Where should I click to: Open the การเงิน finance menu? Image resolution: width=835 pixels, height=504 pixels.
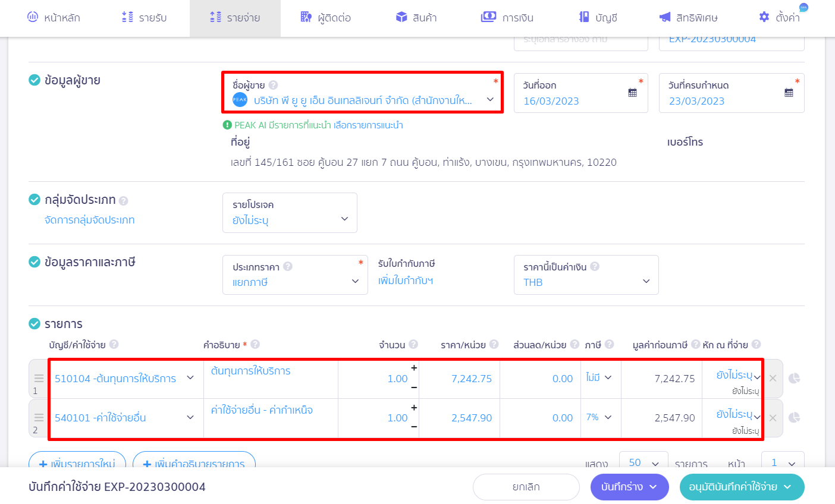[x=507, y=18]
